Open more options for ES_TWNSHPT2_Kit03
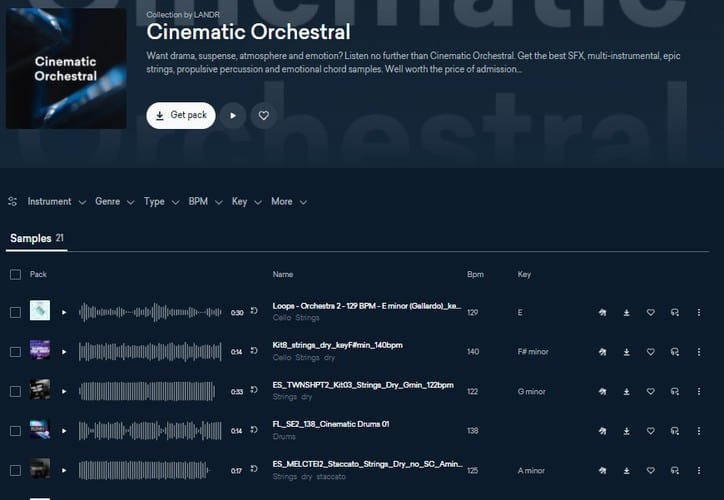Screen dimensions: 724x500 [x=699, y=392]
